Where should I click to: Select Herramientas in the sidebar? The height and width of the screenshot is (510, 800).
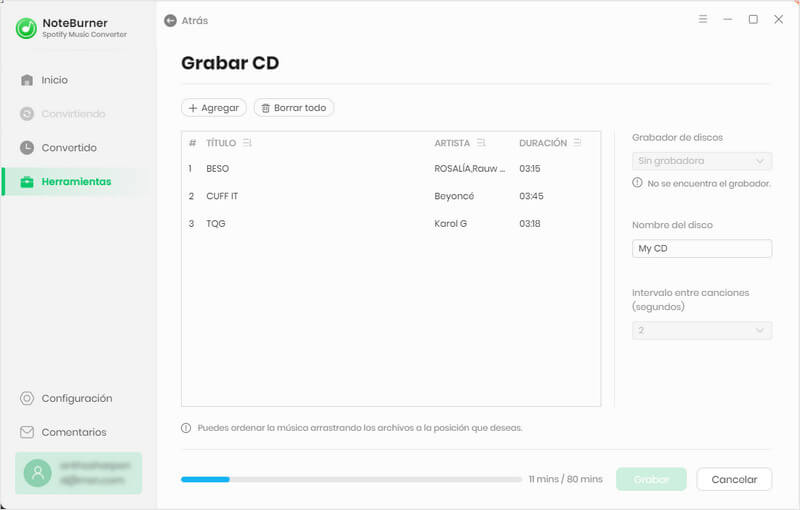click(x=76, y=182)
